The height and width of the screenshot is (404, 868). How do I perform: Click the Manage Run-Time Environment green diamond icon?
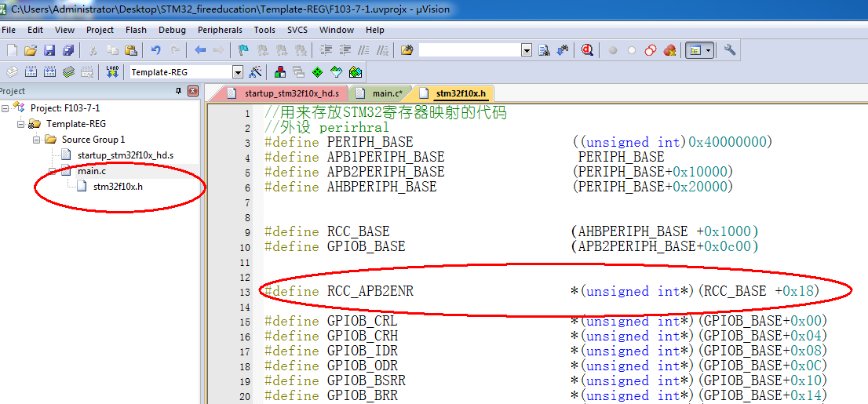(x=317, y=72)
